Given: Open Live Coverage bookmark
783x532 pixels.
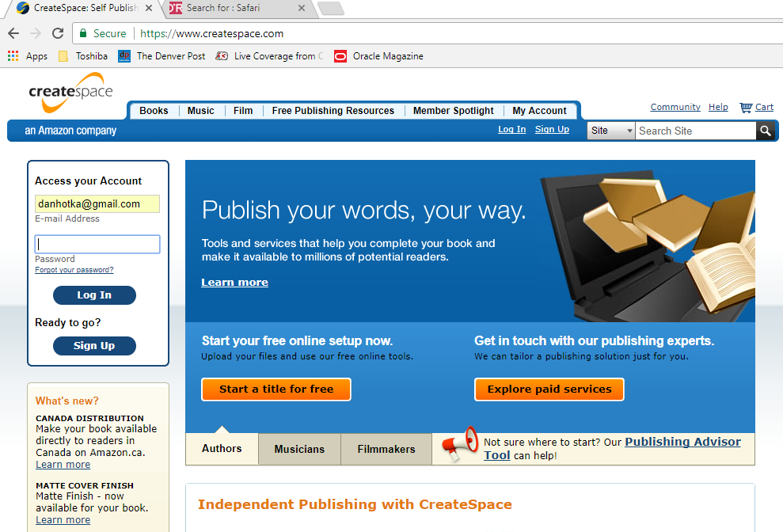Looking at the screenshot, I should coord(270,56).
